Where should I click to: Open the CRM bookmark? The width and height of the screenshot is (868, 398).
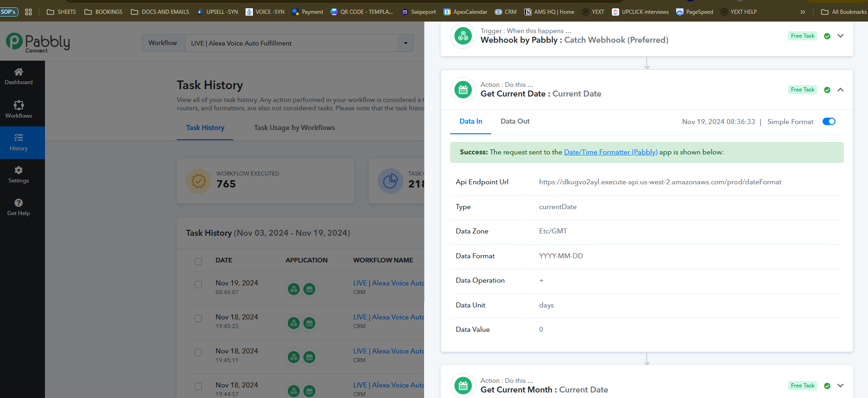(505, 12)
